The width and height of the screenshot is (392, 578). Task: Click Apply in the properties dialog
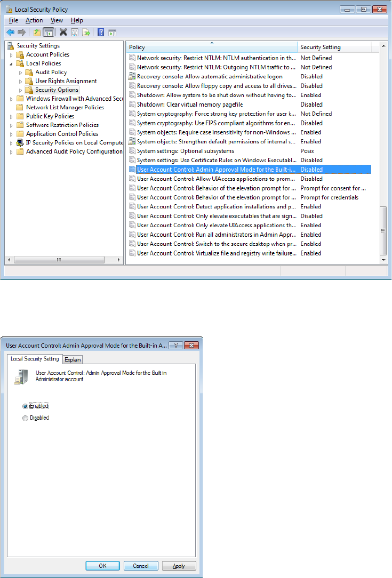click(x=179, y=566)
